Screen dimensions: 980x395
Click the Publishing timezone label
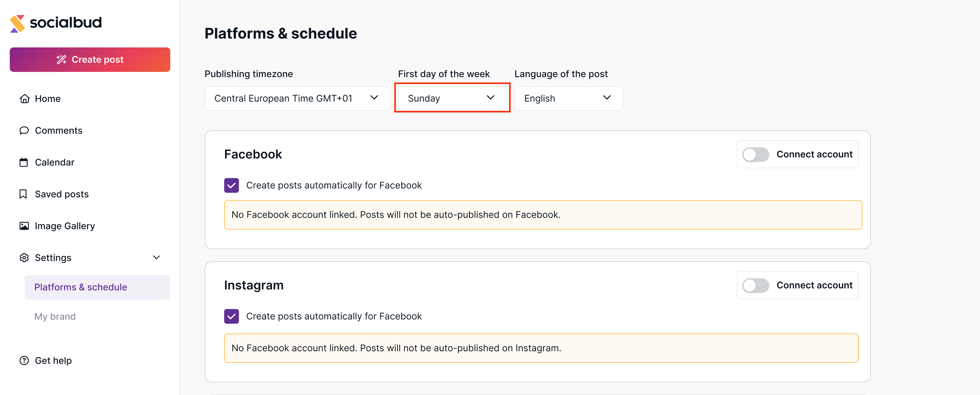[x=249, y=74]
